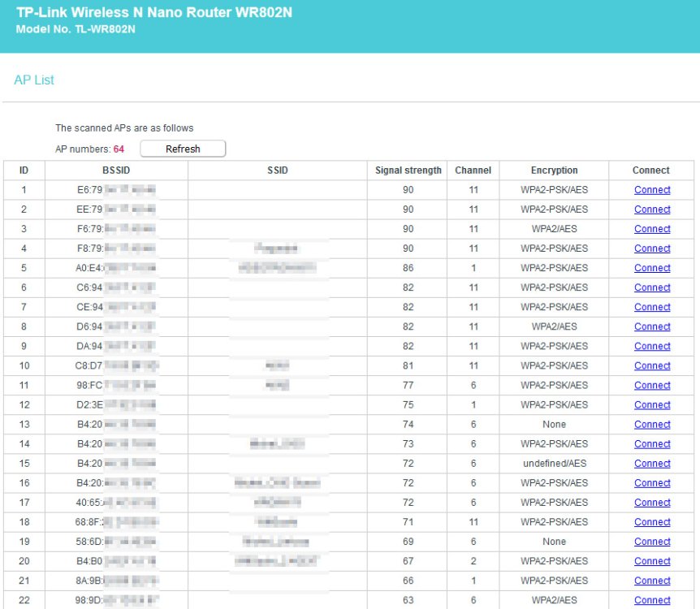Screen dimensions: 700x609
Task: Select the BSSID cell starting with 8A:9B
Action: tap(116, 581)
